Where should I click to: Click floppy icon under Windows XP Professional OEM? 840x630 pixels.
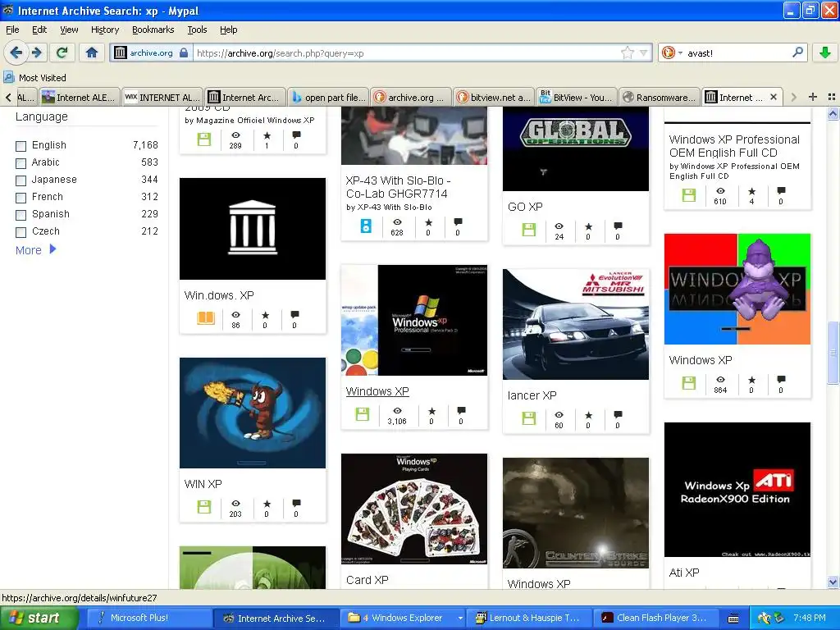[689, 195]
